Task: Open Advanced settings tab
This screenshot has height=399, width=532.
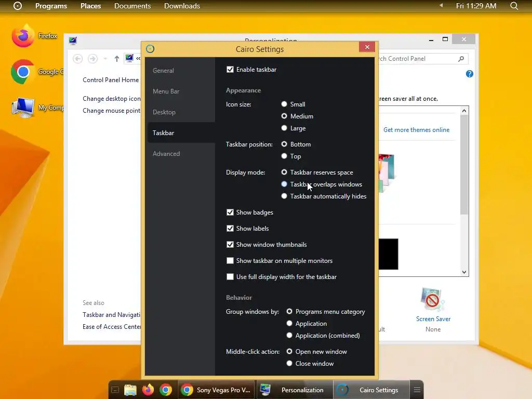Action: [181, 153]
